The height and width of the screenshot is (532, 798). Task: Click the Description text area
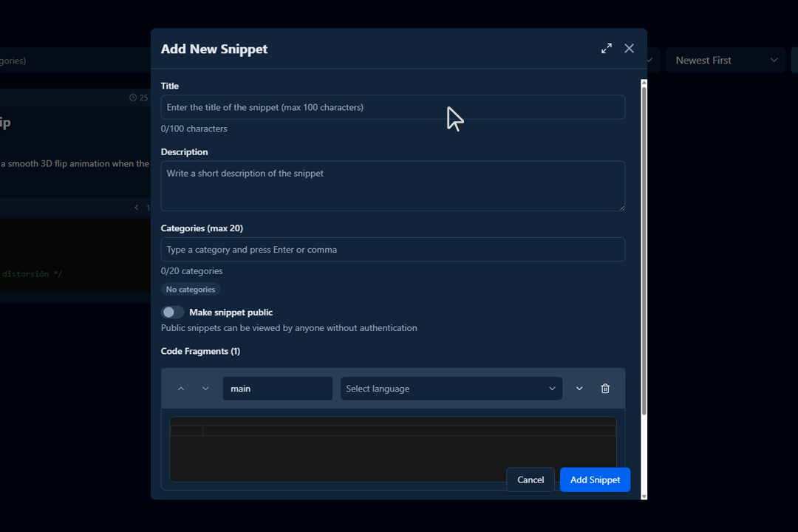point(392,185)
